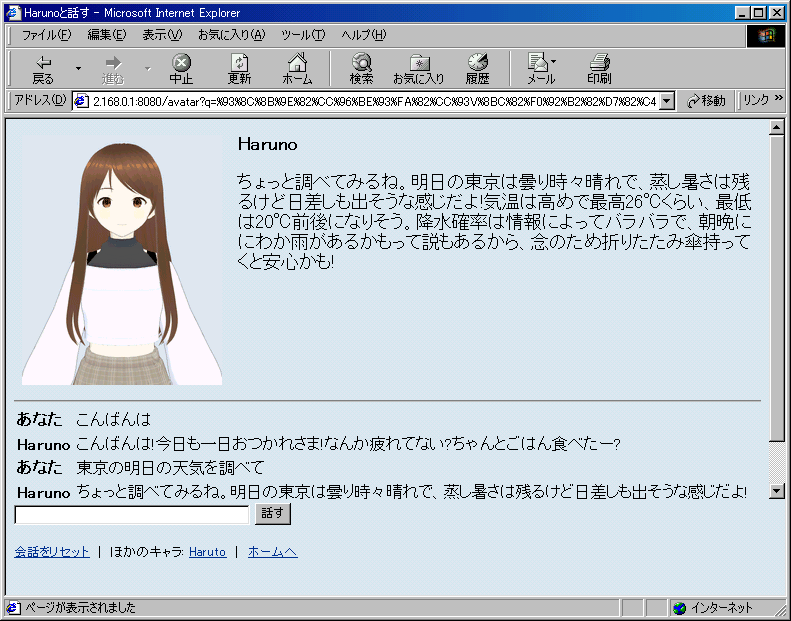Click the 話す submit button

[273, 514]
